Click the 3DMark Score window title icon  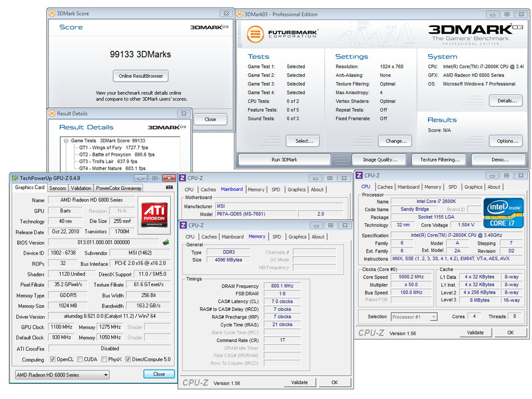pyautogui.click(x=52, y=13)
